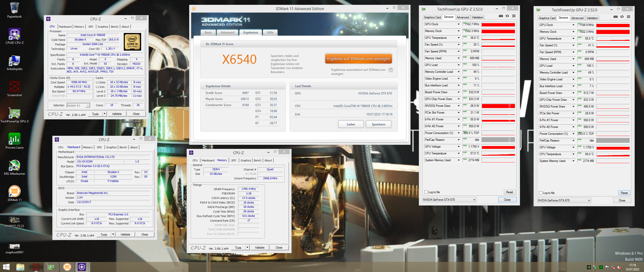Image resolution: width=644 pixels, height=272 pixels.
Task: Open SPD tab in top CPU-Z window
Action: pyautogui.click(x=91, y=27)
